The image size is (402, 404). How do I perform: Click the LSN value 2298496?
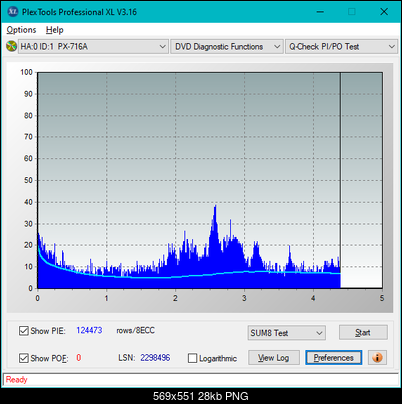click(x=155, y=358)
